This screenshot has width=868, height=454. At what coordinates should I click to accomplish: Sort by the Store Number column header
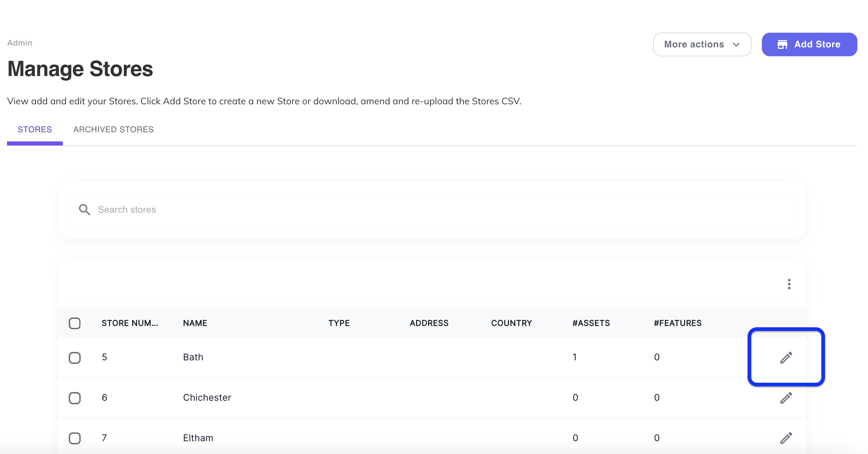tap(130, 323)
